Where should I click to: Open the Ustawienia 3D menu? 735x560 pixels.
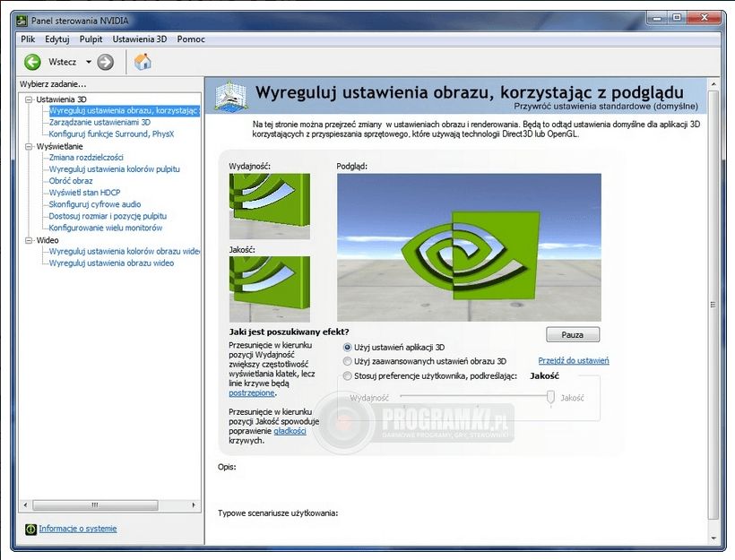click(140, 39)
